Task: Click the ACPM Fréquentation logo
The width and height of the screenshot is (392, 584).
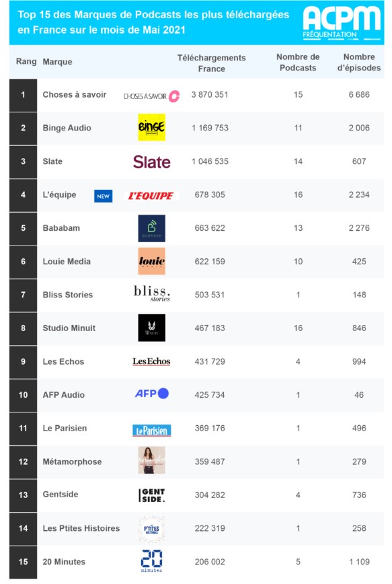Action: (342, 23)
